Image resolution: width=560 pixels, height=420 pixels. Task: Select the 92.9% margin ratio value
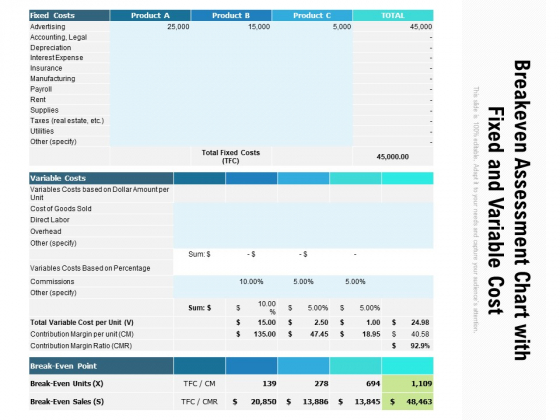pyautogui.click(x=420, y=346)
